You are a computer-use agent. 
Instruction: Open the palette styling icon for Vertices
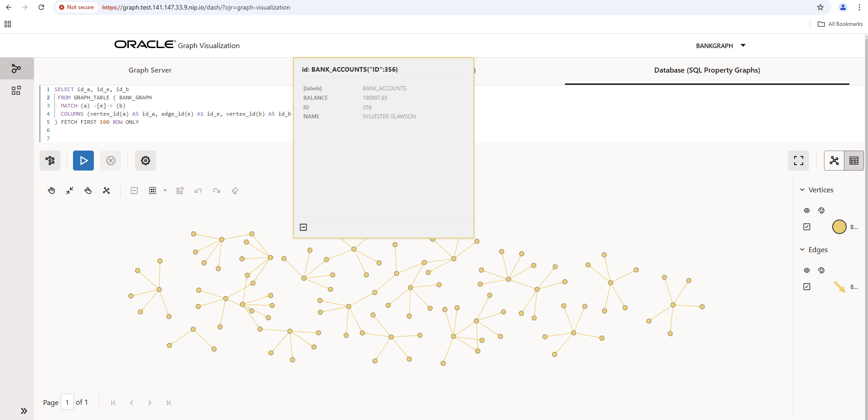click(820, 210)
